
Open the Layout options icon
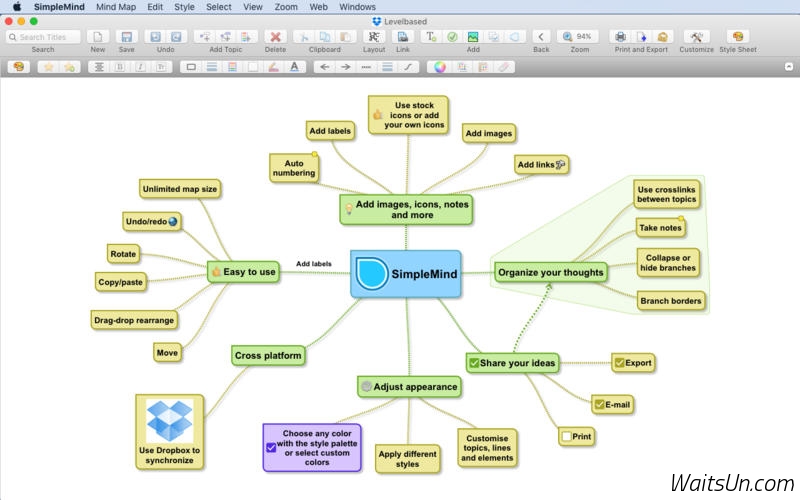(x=374, y=37)
